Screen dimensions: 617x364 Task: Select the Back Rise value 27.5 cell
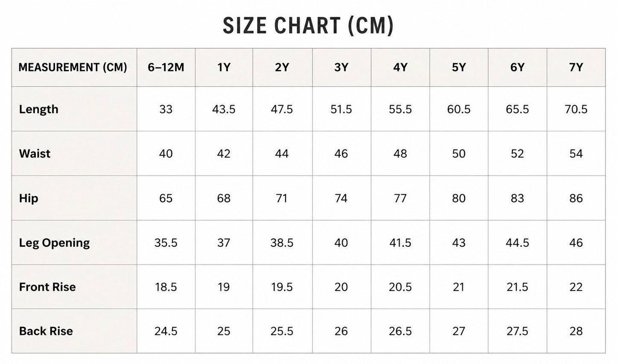pyautogui.click(x=518, y=331)
